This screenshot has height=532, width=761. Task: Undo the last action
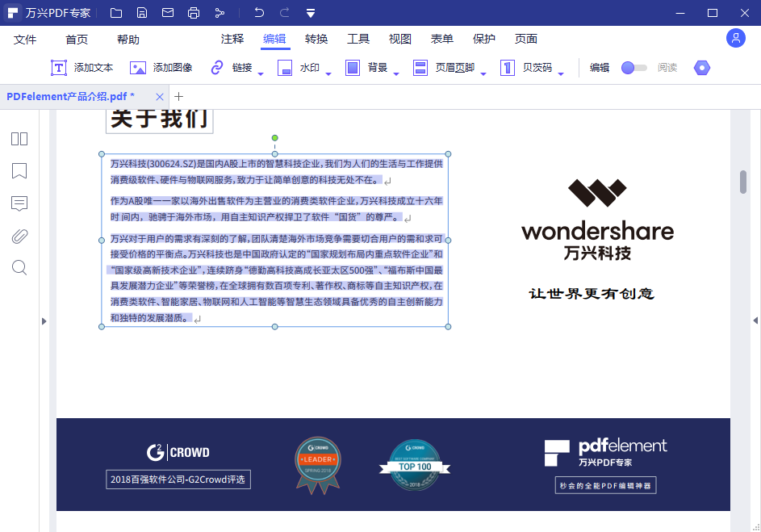coord(259,13)
